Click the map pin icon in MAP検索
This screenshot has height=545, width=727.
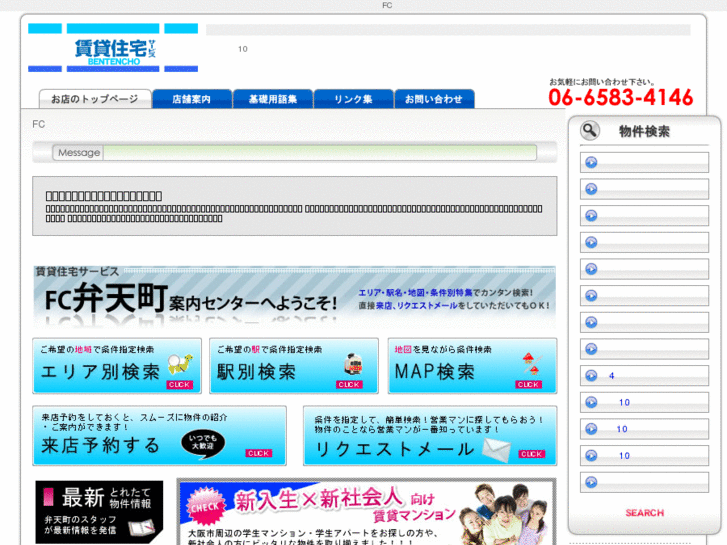coord(530,364)
